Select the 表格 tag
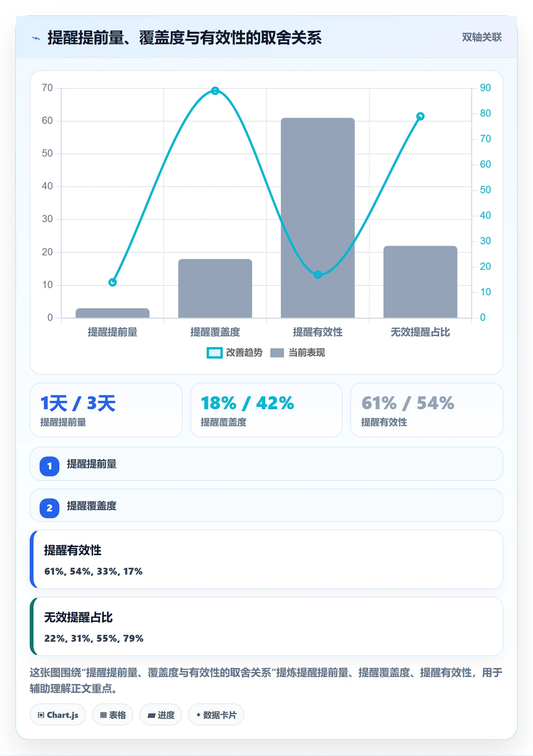533x756 pixels. [x=113, y=715]
